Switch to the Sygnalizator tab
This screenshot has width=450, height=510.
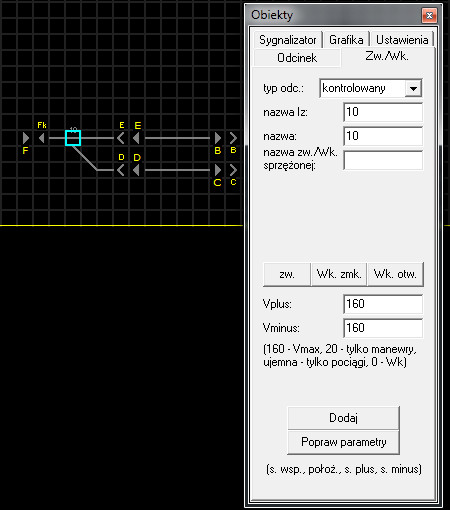click(288, 40)
